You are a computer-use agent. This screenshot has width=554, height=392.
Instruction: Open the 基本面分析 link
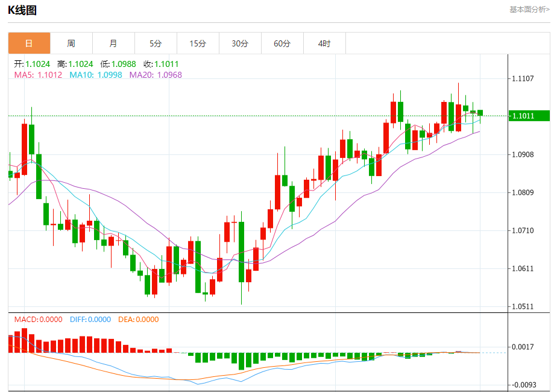529,10
